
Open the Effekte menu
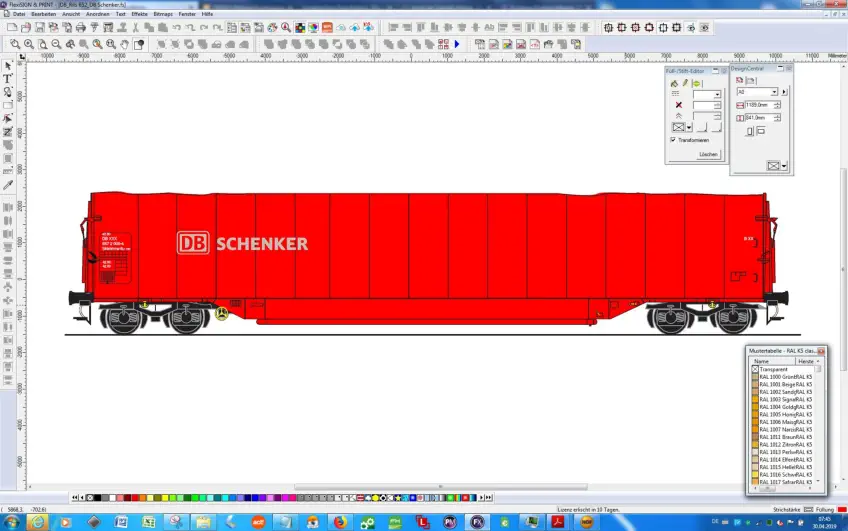(x=140, y=14)
